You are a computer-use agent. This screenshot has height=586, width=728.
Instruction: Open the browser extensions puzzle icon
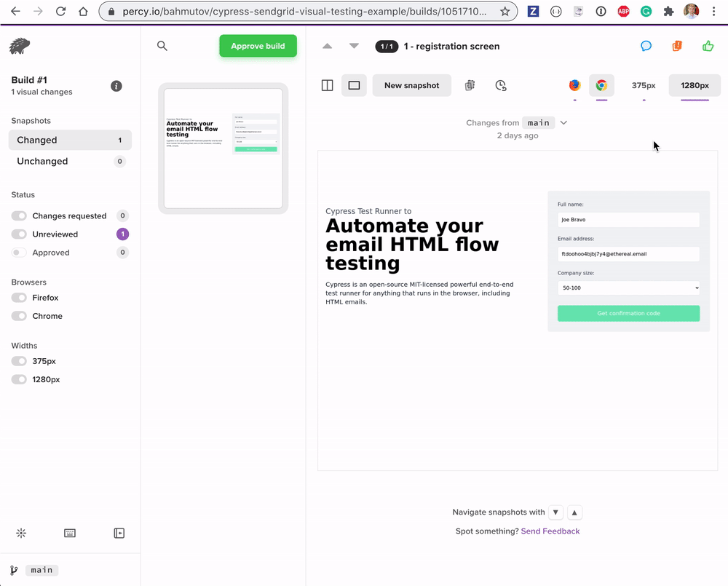(x=668, y=11)
